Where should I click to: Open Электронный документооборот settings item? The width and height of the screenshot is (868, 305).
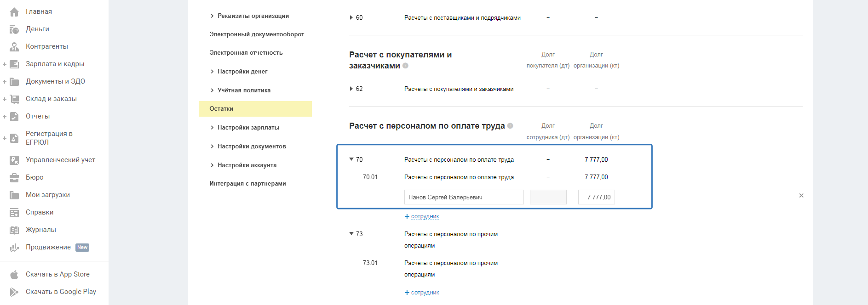[257, 34]
